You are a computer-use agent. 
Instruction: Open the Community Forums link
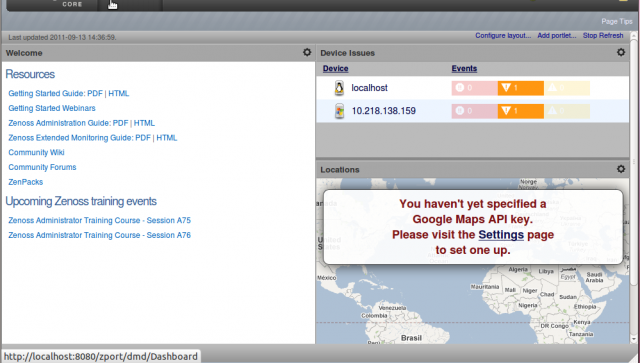point(42,167)
